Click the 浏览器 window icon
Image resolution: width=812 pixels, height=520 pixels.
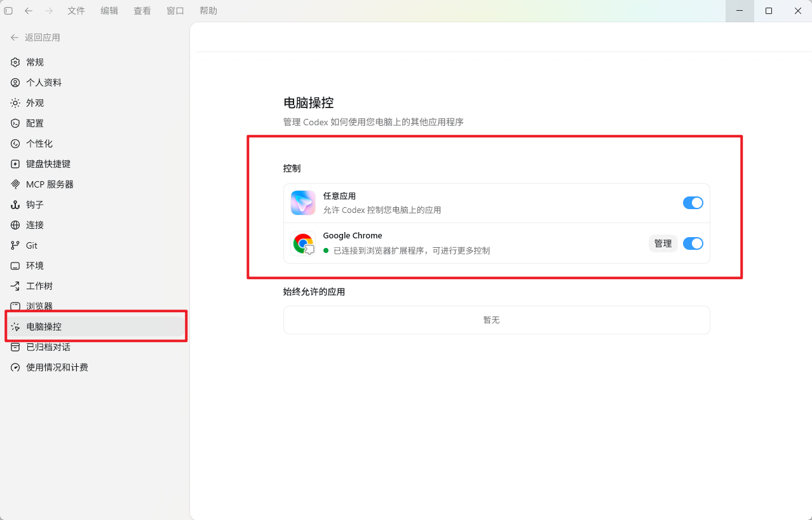[15, 306]
